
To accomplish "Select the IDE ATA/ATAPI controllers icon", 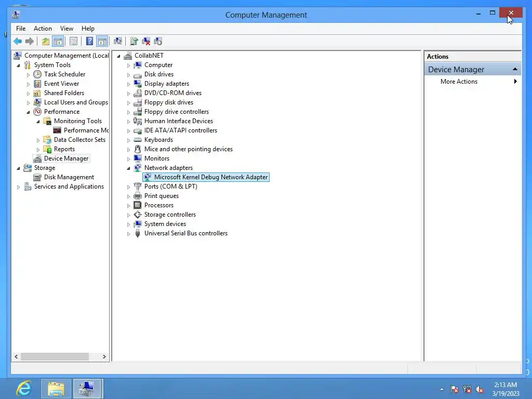I will click(137, 130).
